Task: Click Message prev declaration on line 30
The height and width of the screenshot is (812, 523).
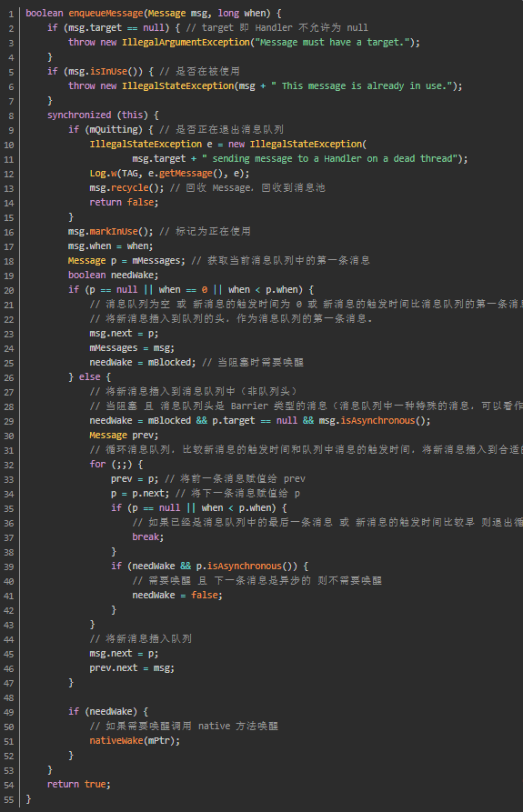Action: pos(124,435)
